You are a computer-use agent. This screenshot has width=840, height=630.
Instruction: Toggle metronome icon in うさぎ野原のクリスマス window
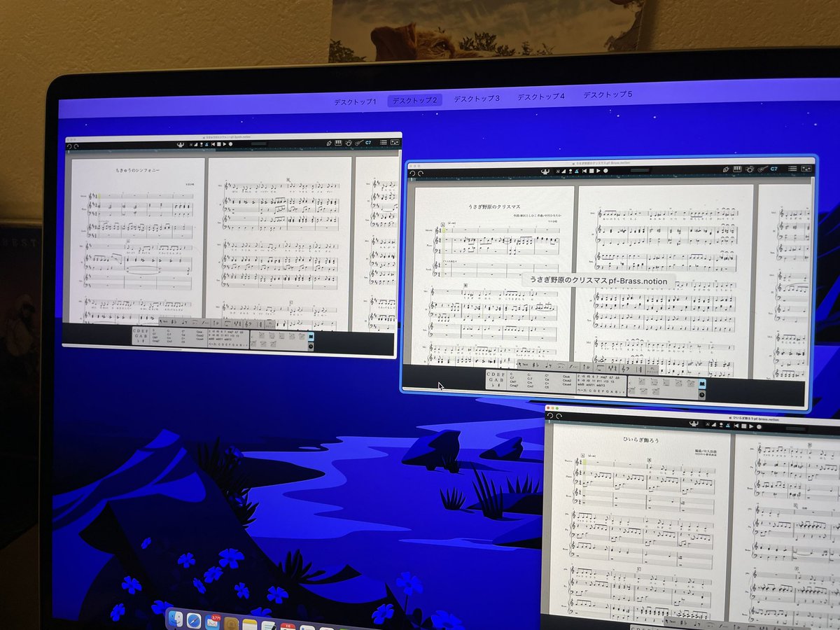tap(577, 171)
